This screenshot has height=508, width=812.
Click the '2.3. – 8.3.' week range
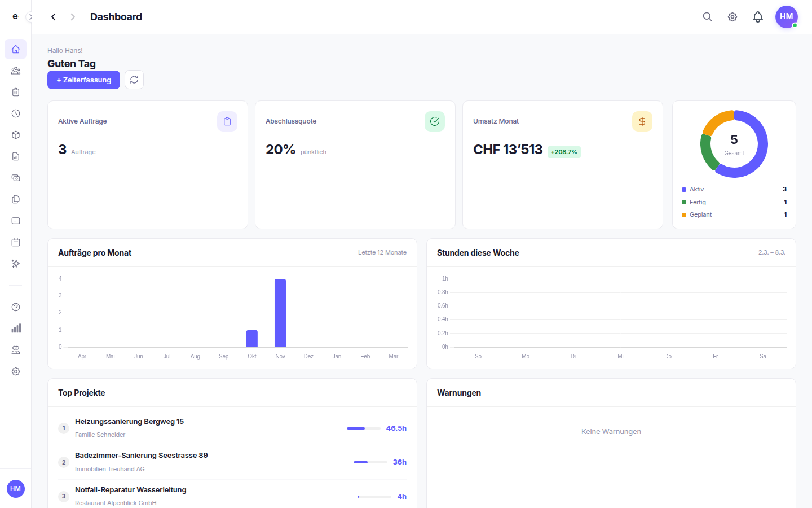772,252
